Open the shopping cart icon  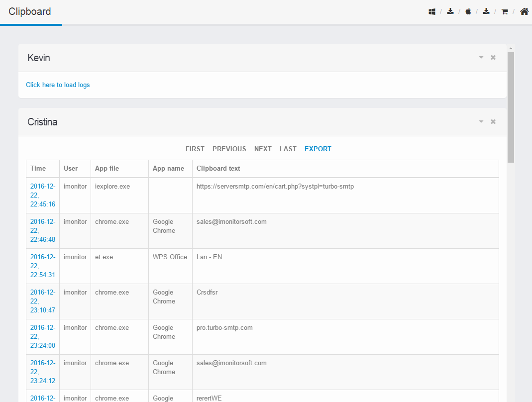click(x=505, y=11)
